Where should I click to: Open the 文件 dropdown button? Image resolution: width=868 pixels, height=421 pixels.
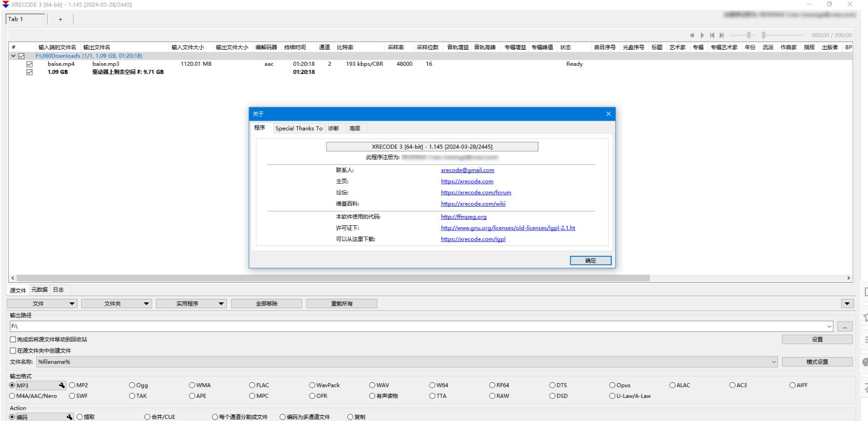[x=42, y=303]
